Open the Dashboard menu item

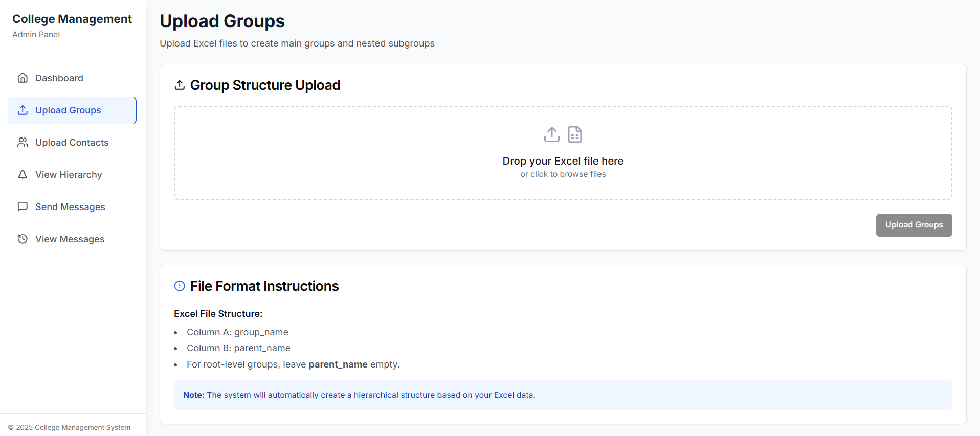coord(72,78)
